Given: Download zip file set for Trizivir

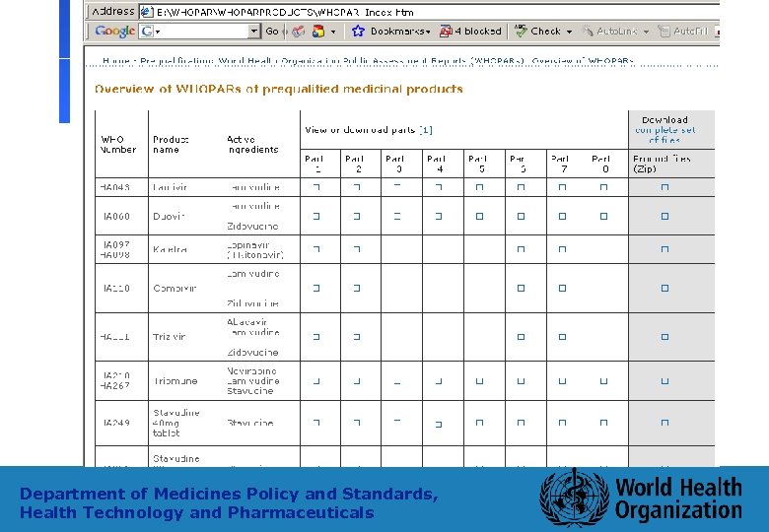Looking at the screenshot, I should coord(664,337).
